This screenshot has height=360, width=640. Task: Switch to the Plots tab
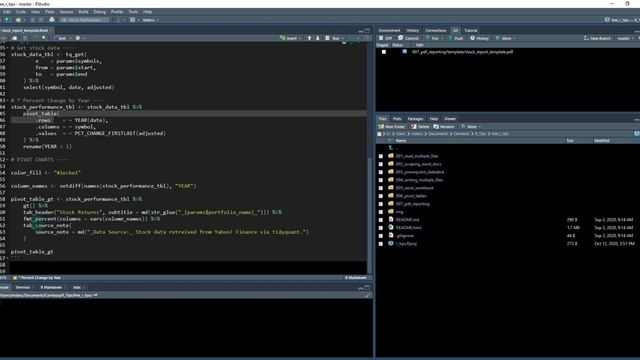[397, 119]
